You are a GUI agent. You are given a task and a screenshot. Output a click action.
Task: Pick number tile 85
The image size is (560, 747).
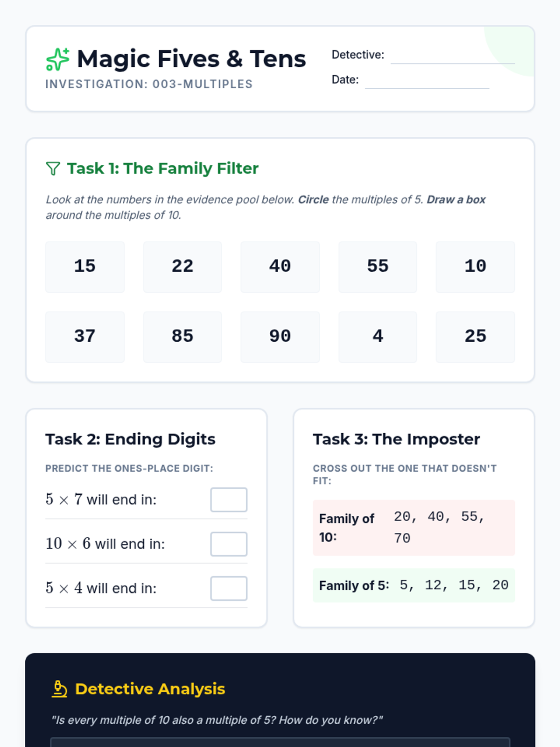[x=182, y=337]
